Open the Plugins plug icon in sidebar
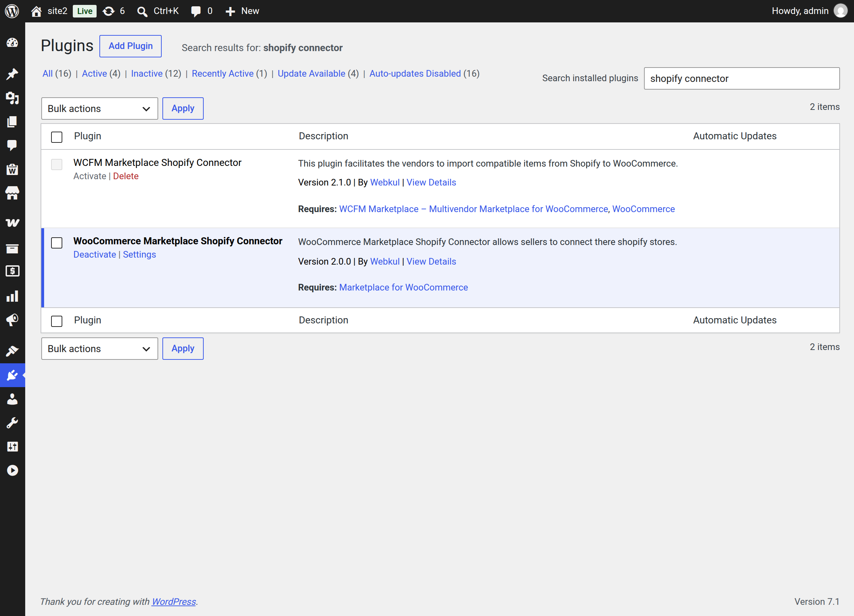Screen dimensions: 854x616 [x=13, y=375]
